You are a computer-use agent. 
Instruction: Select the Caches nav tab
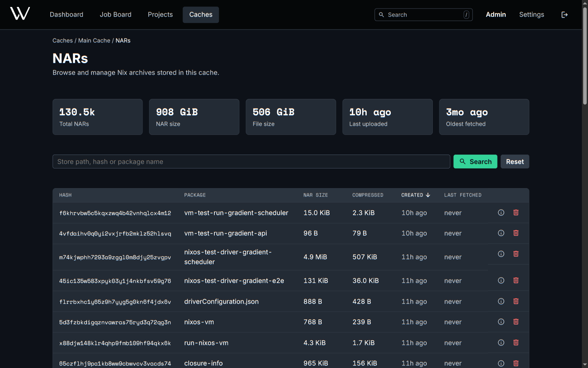coord(201,15)
